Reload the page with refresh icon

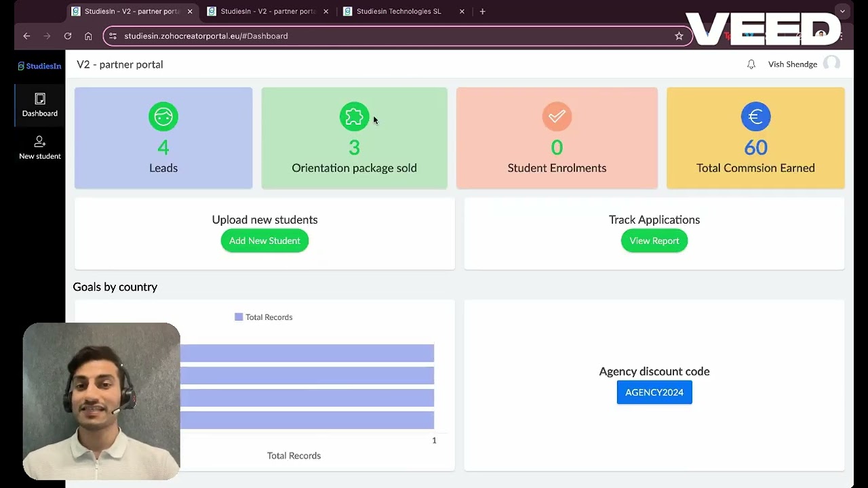[x=68, y=36]
